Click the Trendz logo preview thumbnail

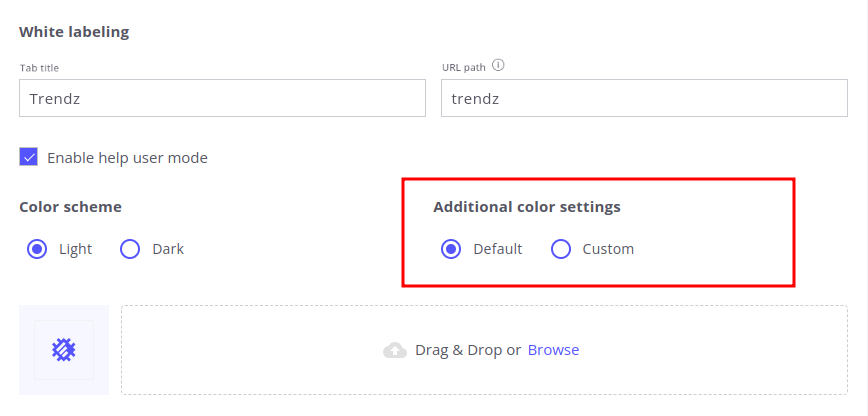(x=64, y=350)
